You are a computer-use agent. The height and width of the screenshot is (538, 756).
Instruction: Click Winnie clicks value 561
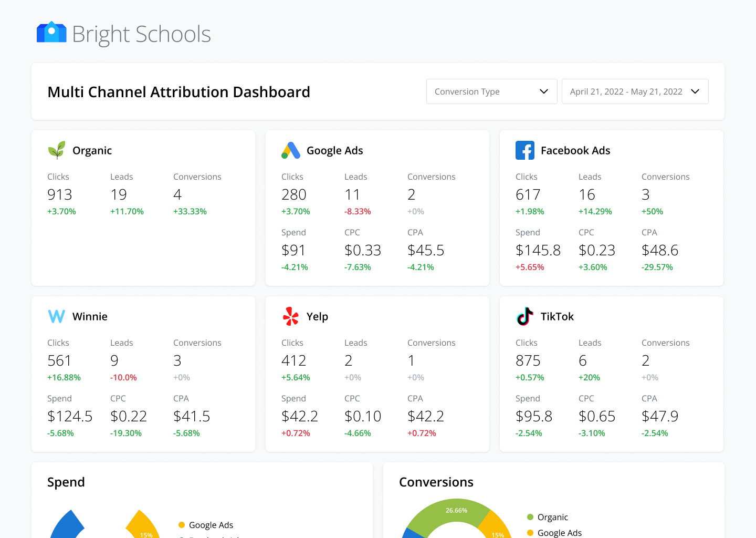click(59, 360)
